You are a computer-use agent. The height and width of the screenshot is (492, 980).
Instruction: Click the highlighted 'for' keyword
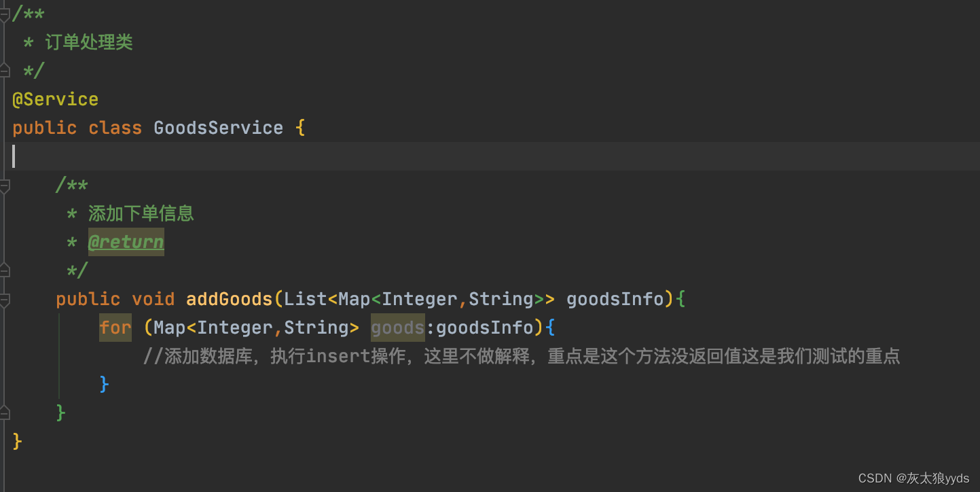115,328
